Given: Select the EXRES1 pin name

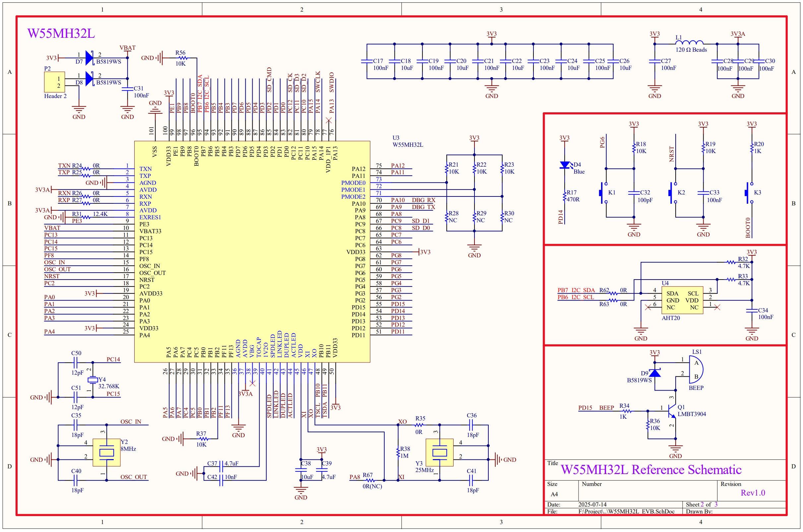Looking at the screenshot, I should 150,217.
